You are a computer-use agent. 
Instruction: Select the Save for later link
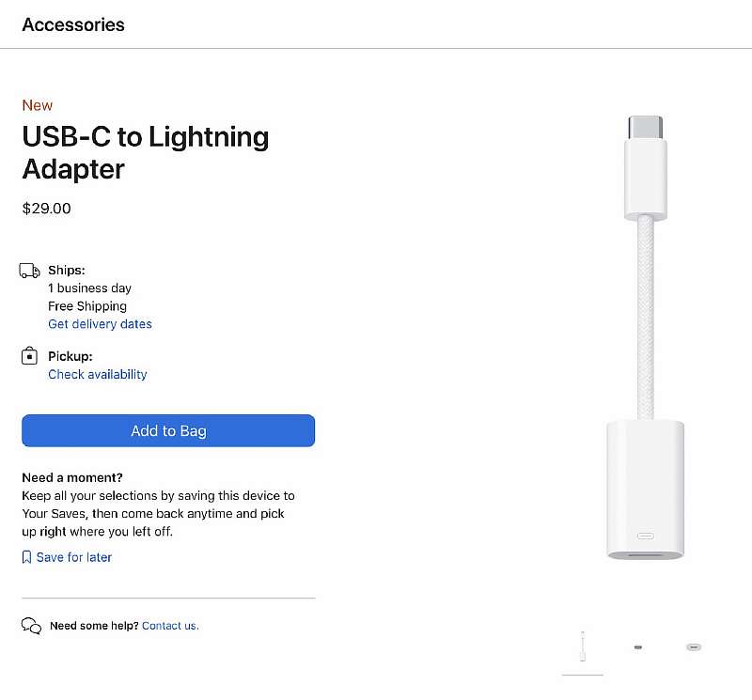pos(73,557)
